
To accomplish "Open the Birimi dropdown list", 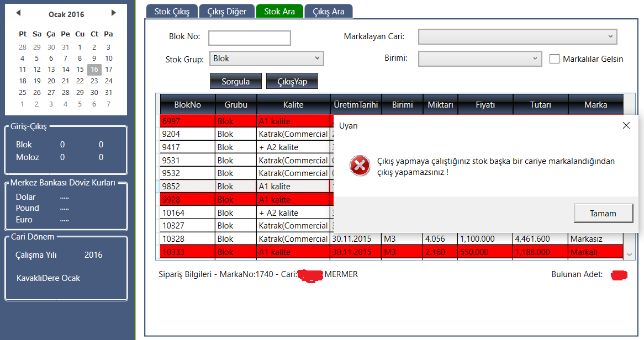I will click(479, 59).
